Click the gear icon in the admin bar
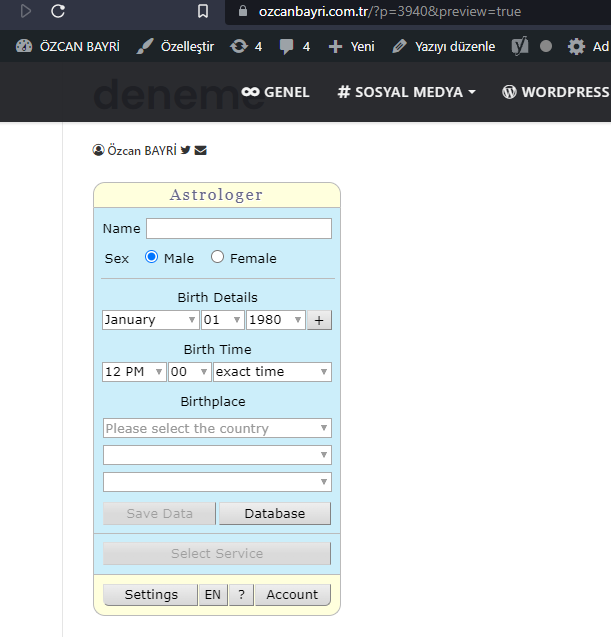Screen dimensions: 611x637 tap(576, 46)
